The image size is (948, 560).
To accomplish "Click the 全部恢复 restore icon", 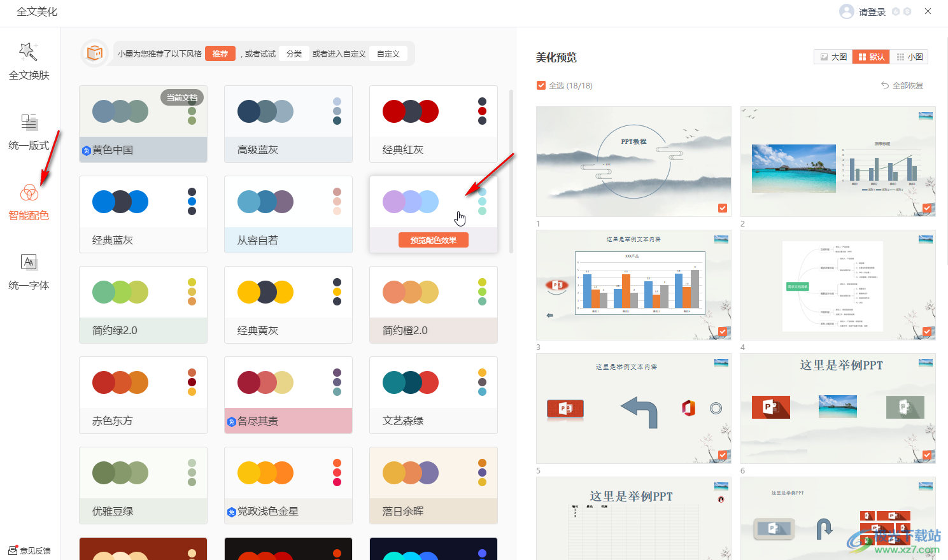I will (885, 85).
